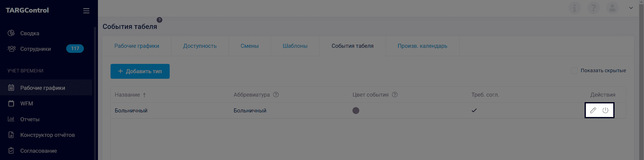
Task: Expand the chevron next to the profile
Action: click(x=631, y=8)
